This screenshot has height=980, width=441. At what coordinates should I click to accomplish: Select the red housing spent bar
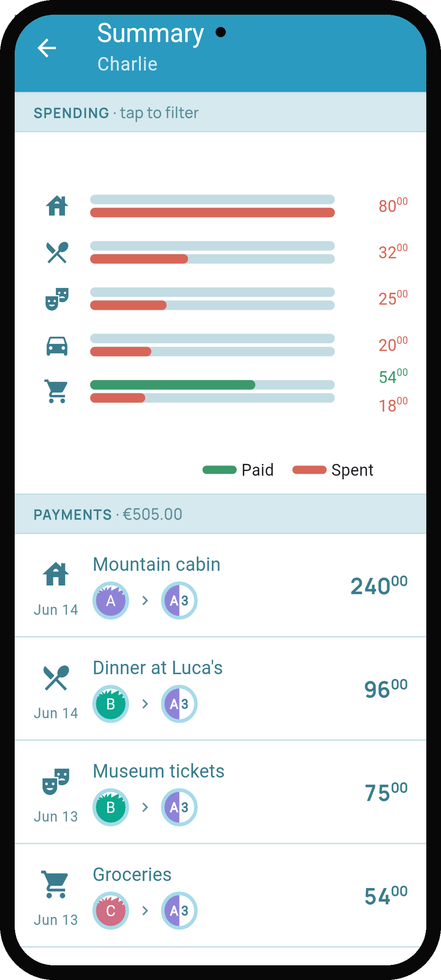coord(212,212)
